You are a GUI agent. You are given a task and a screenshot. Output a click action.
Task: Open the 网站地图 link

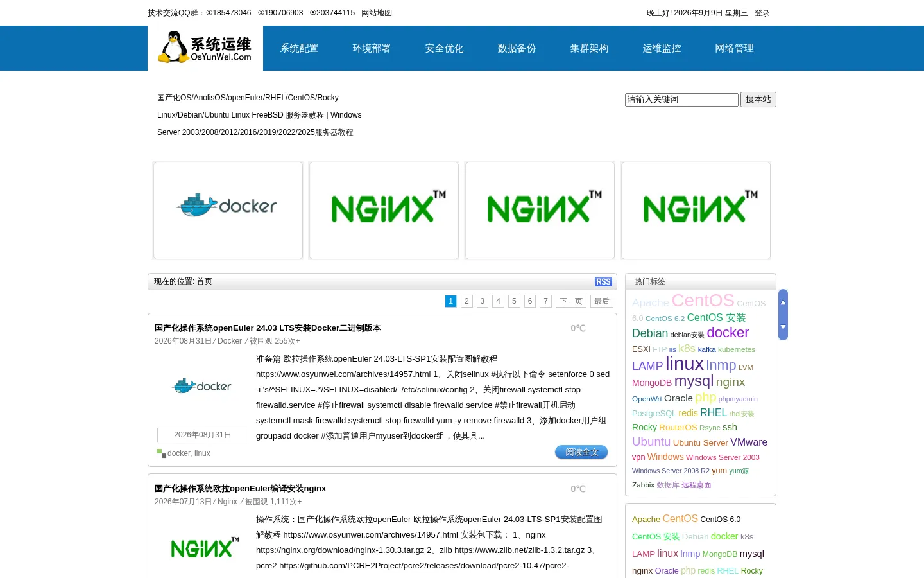click(x=377, y=13)
